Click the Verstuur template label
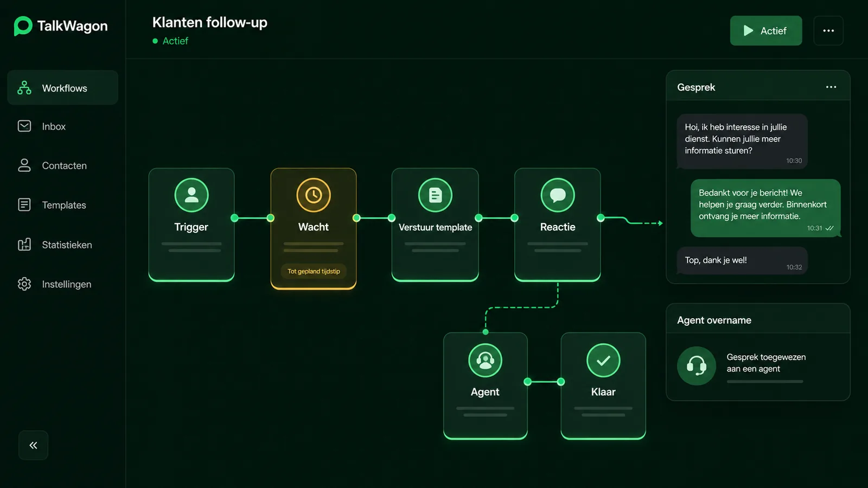Image resolution: width=868 pixels, height=488 pixels. click(435, 227)
